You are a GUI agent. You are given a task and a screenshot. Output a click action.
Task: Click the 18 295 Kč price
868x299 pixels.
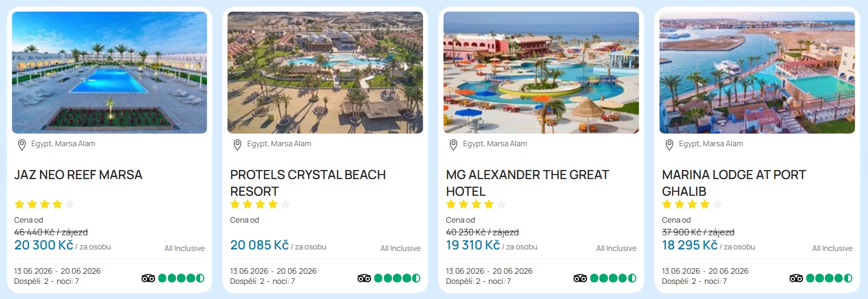coord(690,245)
